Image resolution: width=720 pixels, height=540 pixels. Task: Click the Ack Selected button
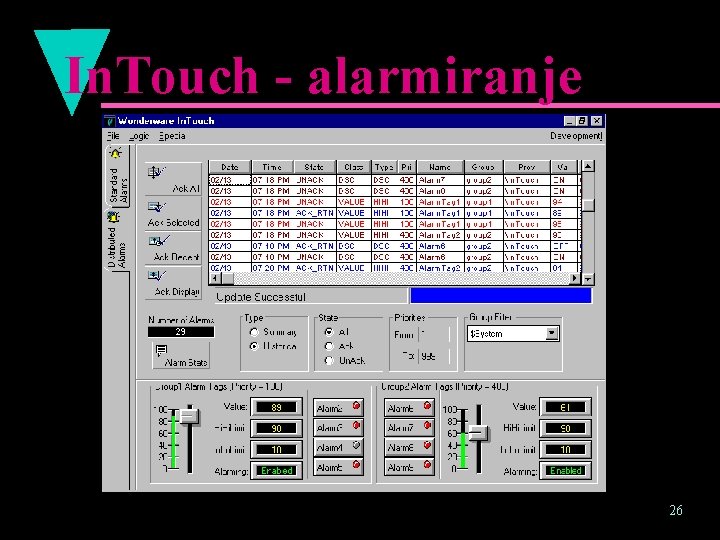point(174,214)
